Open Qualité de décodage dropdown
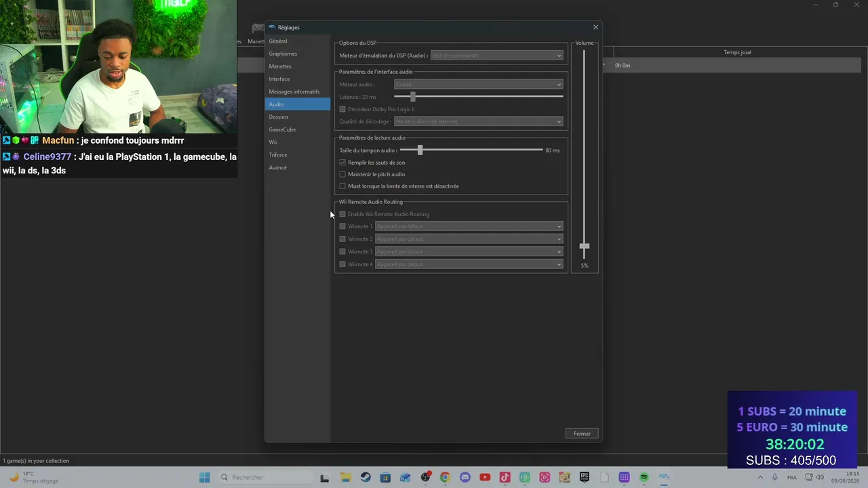This screenshot has width=868, height=488. (x=478, y=122)
